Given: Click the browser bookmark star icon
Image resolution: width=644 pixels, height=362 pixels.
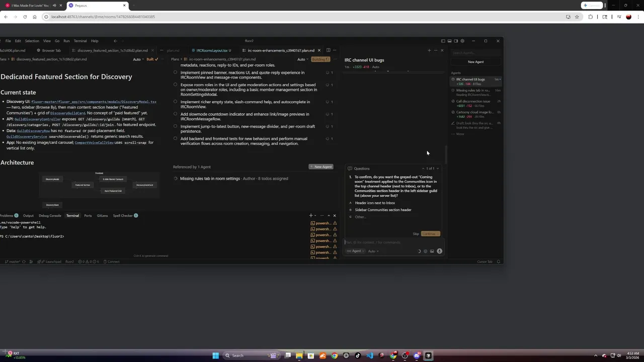Looking at the screenshot, I should point(577,17).
